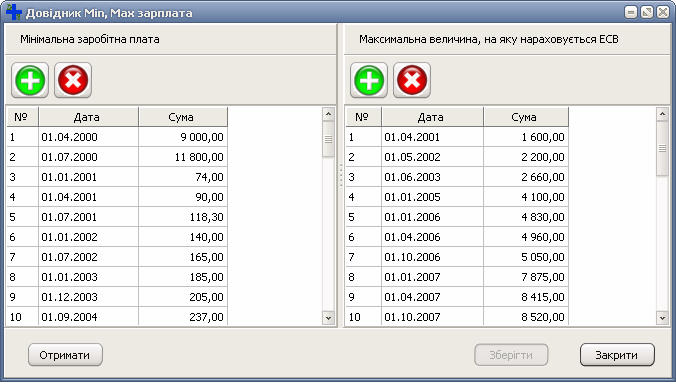The image size is (676, 384).
Task: Select date cell 01.10.2006
Action: pyautogui.click(x=432, y=257)
